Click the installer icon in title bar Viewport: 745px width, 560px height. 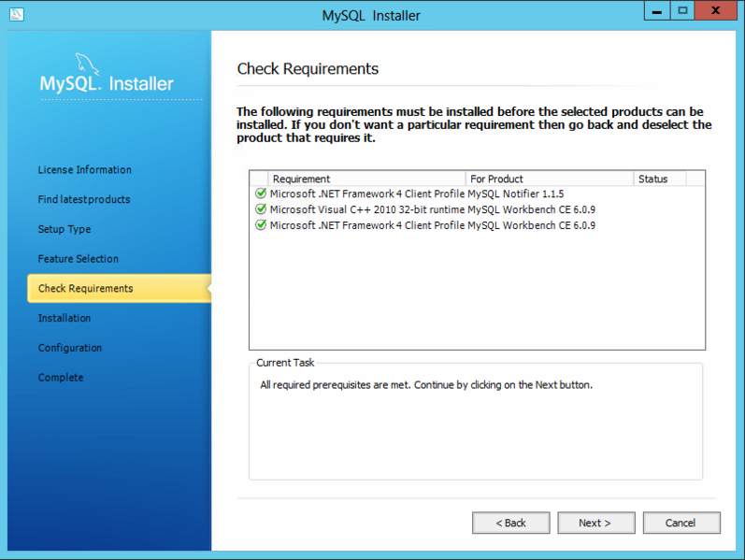click(16, 14)
